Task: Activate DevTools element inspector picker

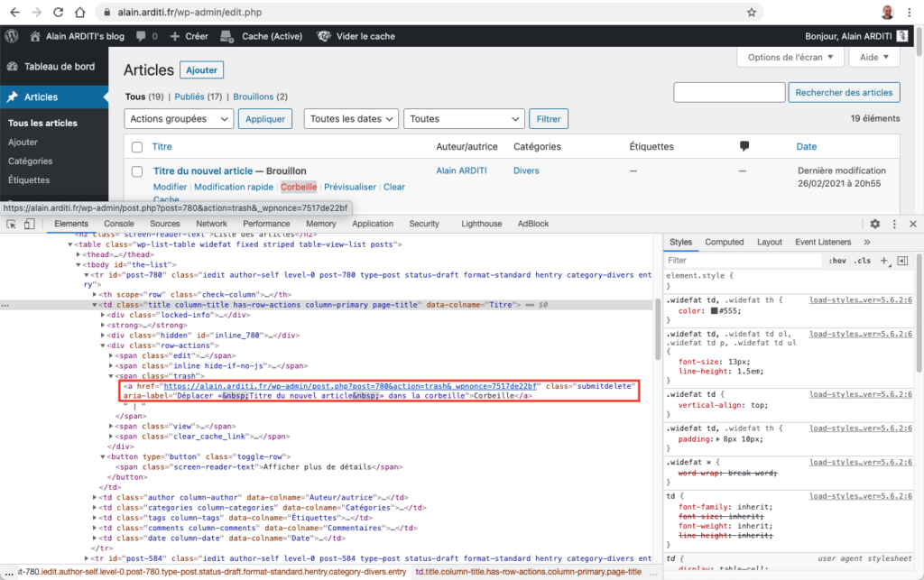Action: coord(11,224)
